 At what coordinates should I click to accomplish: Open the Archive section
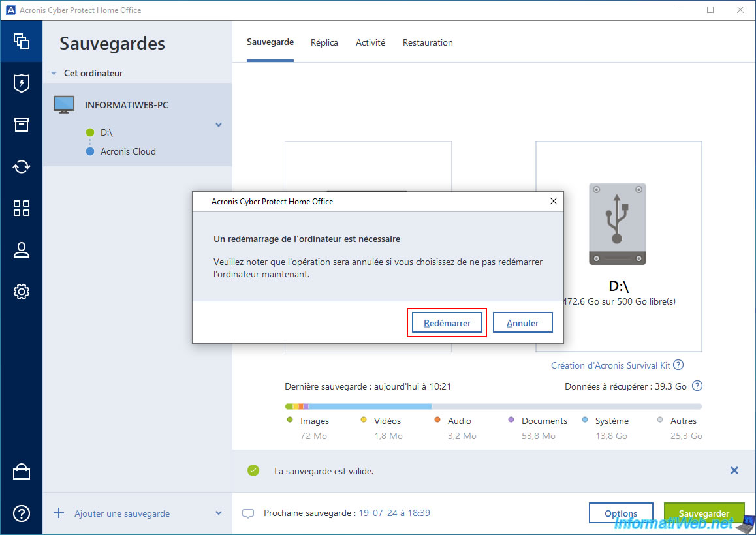pos(21,125)
